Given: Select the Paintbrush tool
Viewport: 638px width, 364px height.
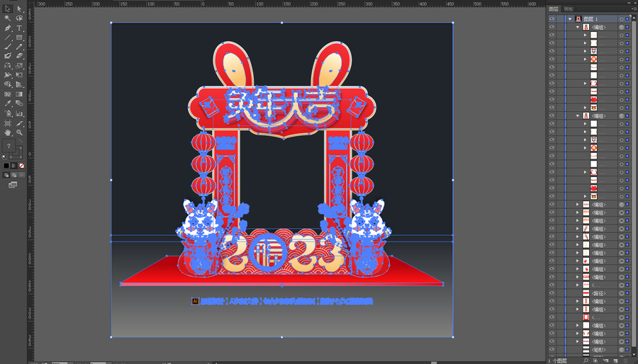Looking at the screenshot, I should pyautogui.click(x=8, y=47).
